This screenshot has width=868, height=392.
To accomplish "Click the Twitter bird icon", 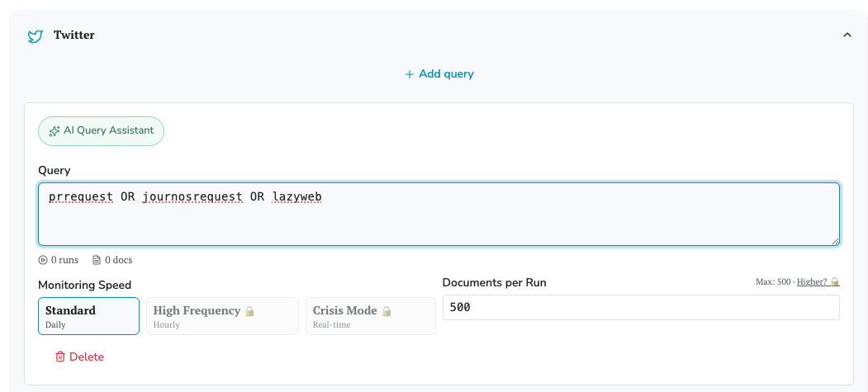I will (x=35, y=35).
